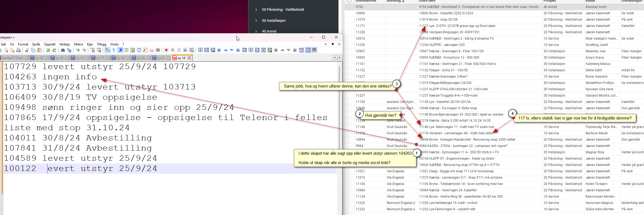Expand the 30 Installasjon chevron
This screenshot has height=215, width=644.
(256, 21)
